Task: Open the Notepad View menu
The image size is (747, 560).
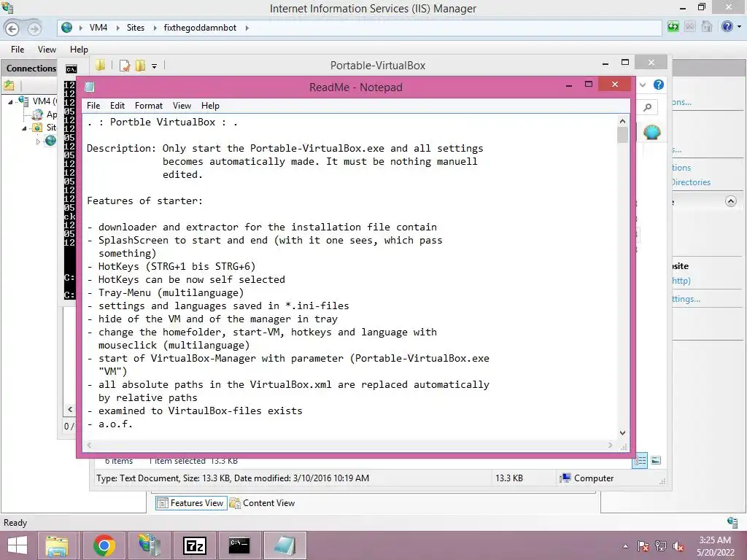Action: tap(182, 106)
